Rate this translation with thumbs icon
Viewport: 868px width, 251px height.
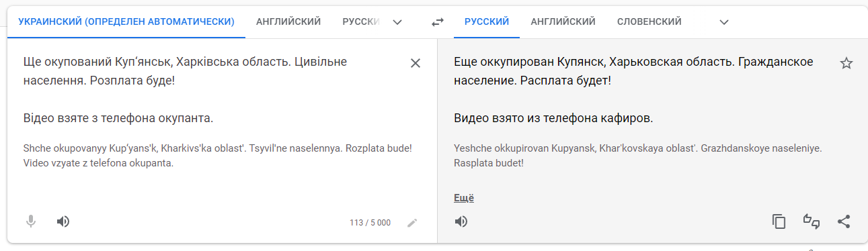[812, 221]
